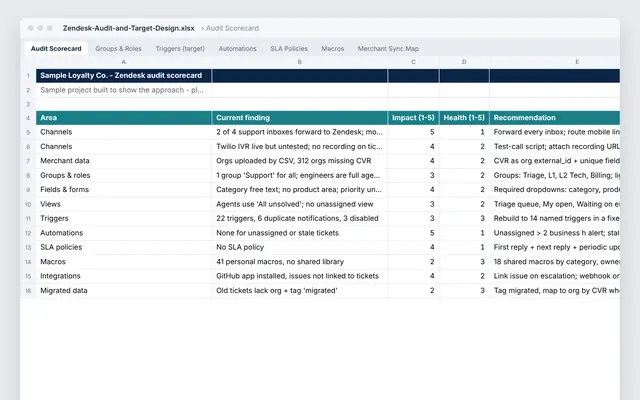This screenshot has width=640, height=400.
Task: Select the 'SLA policies' cell
Action: click(x=124, y=247)
